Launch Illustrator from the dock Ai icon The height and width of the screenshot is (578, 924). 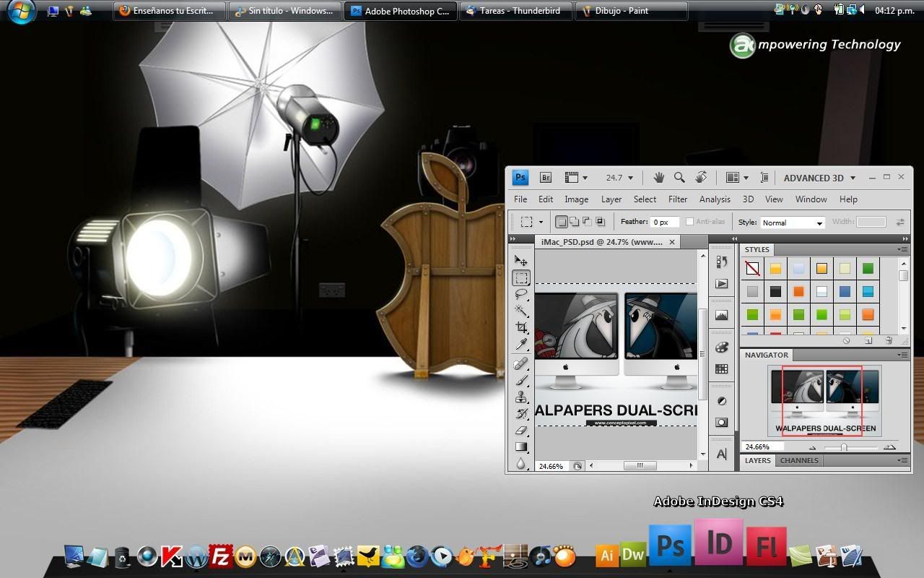[606, 554]
